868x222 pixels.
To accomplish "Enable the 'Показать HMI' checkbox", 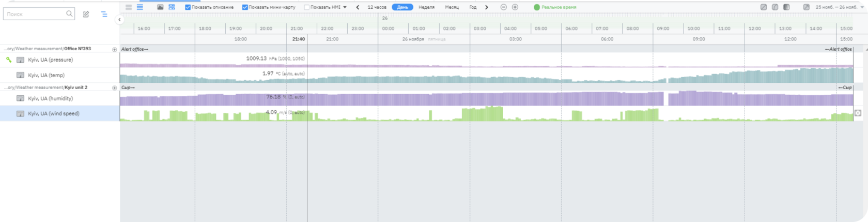I will coord(307,7).
